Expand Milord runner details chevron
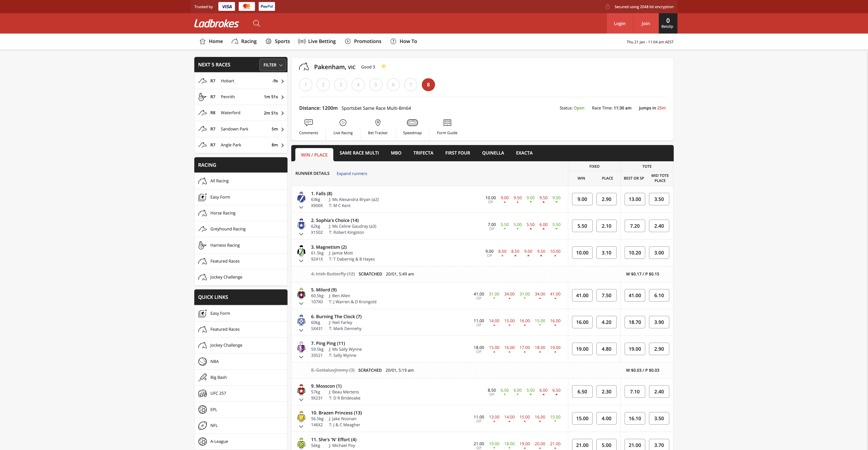 (301, 303)
